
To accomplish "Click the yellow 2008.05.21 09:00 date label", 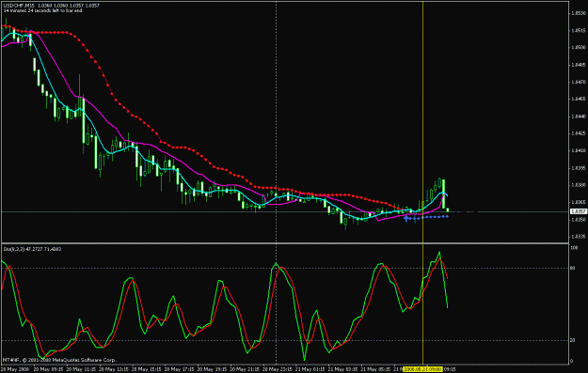I will 423,369.
